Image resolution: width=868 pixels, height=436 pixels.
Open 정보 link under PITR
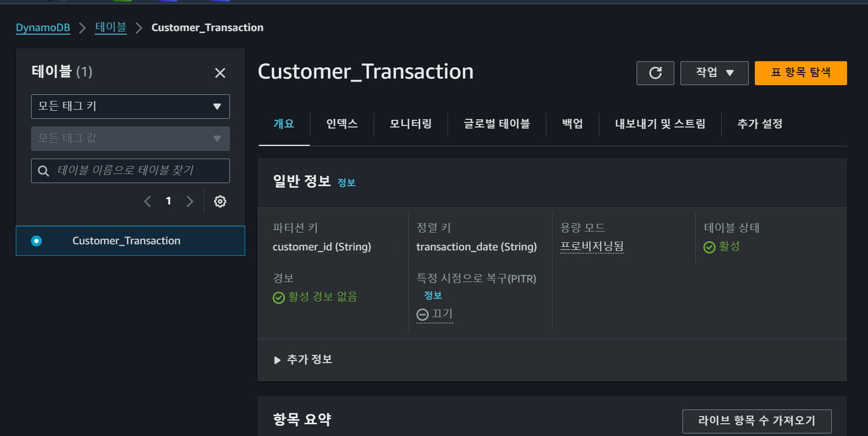(x=433, y=296)
